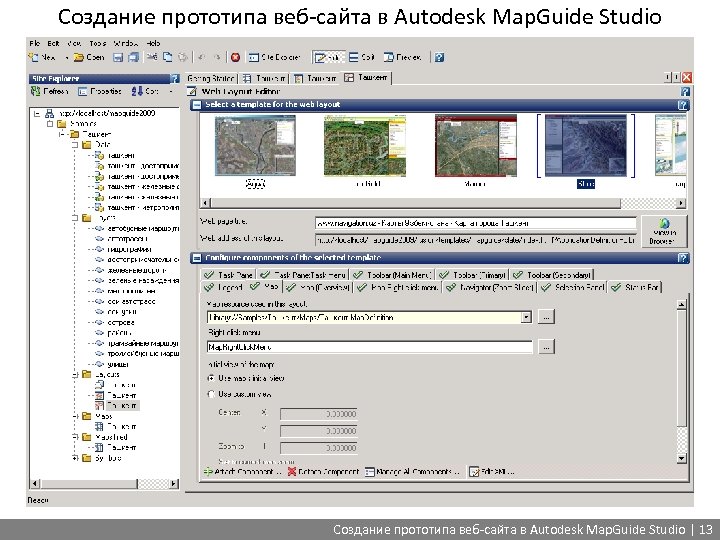Select the Edit view mode button

(327, 57)
